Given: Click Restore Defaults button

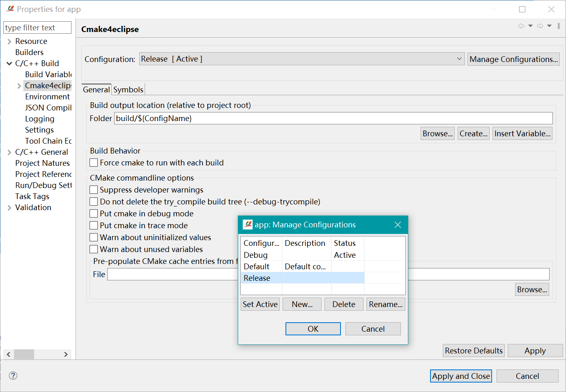Looking at the screenshot, I should point(474,351).
